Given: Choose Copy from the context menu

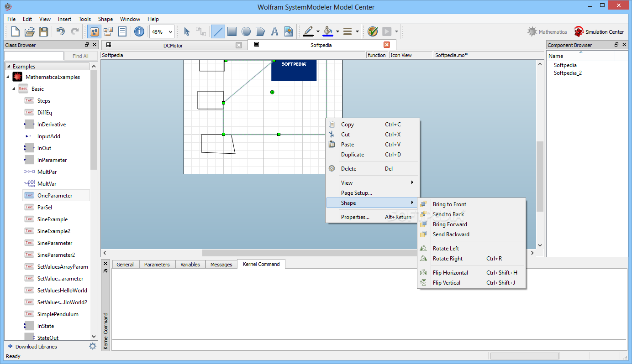Looking at the screenshot, I should [x=372, y=124].
